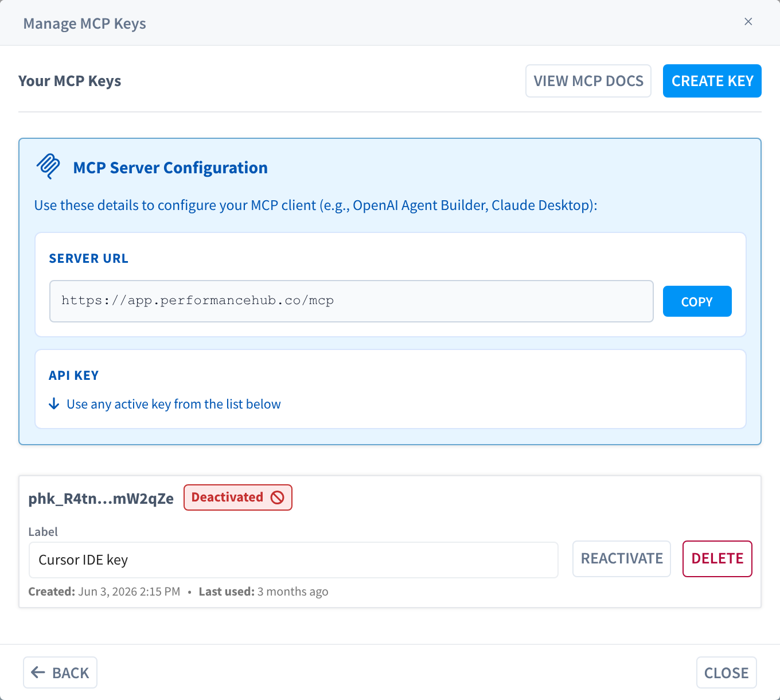Open the View MCP Docs button
The width and height of the screenshot is (780, 700).
[x=588, y=81]
